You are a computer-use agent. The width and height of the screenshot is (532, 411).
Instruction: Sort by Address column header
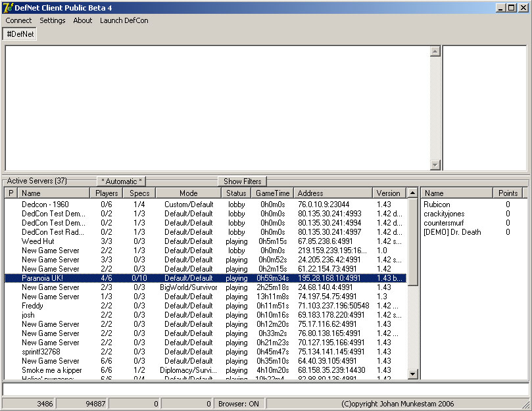click(333, 193)
